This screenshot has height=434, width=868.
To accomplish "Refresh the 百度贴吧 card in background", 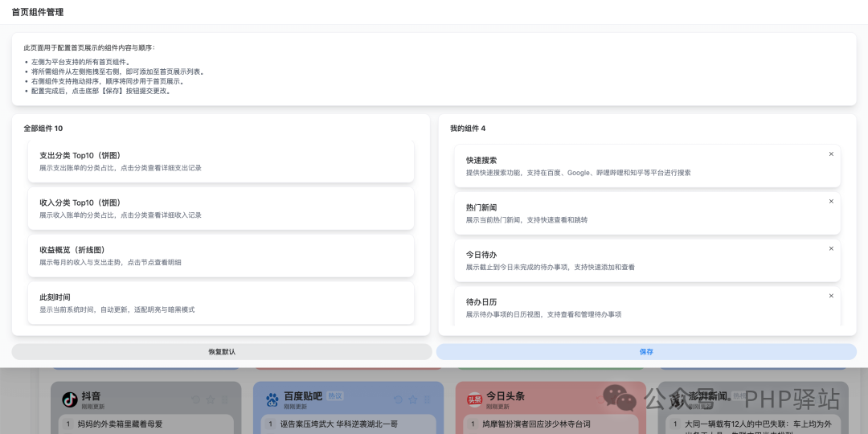I will (x=398, y=399).
